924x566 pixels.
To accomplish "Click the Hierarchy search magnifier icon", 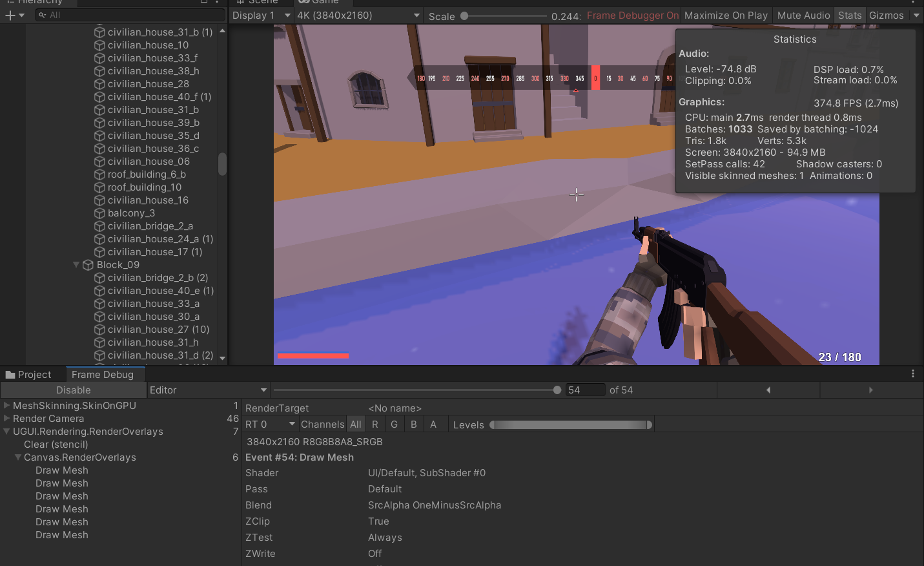I will coord(42,15).
